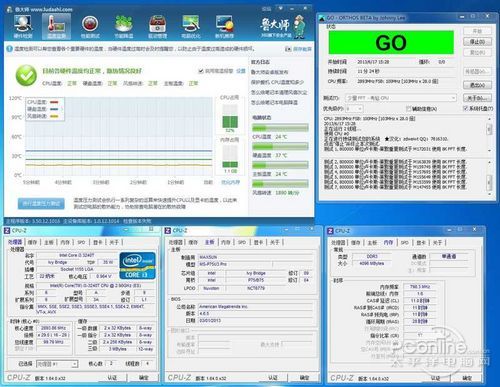Image resolution: width=500 pixels, height=387 pixels.
Task: Click the Intel Core i3 badge in CPU-Z
Action: 138,266
